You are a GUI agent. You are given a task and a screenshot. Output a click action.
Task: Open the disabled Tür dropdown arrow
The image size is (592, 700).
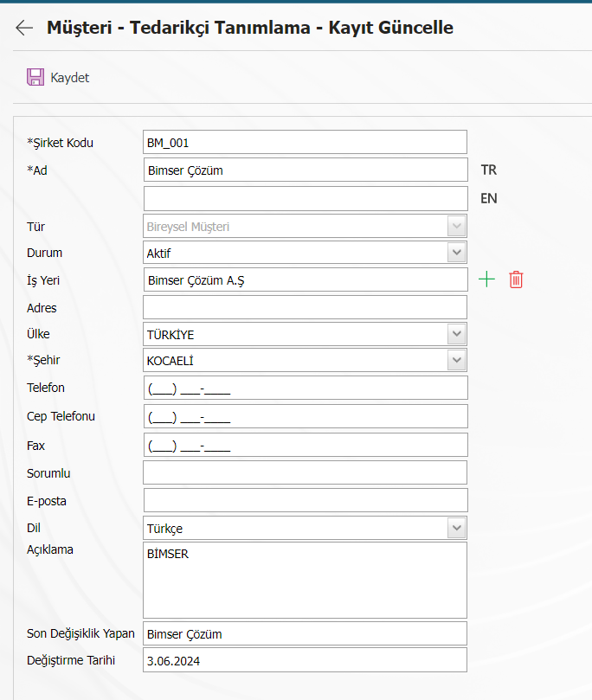457,227
